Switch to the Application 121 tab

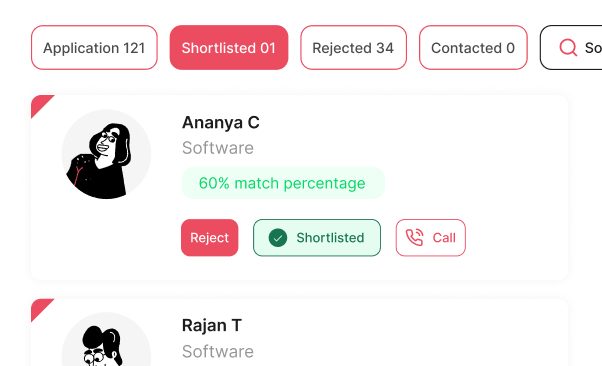point(94,48)
